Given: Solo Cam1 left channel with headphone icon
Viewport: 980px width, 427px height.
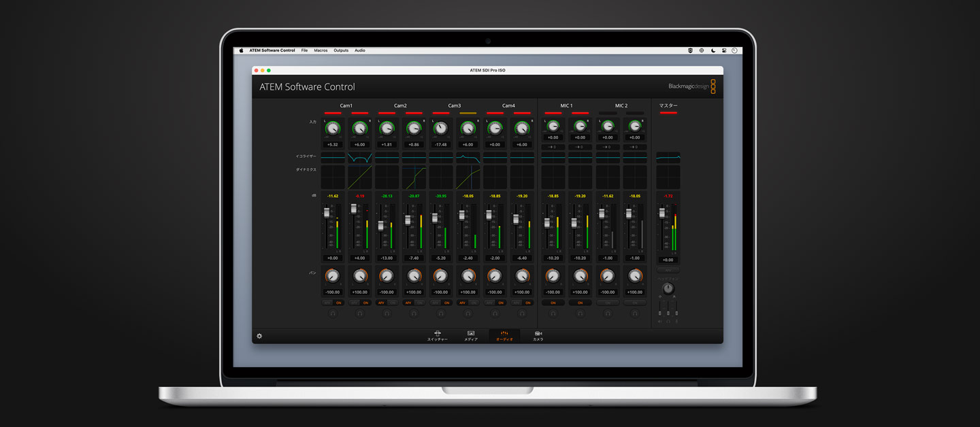Looking at the screenshot, I should pyautogui.click(x=332, y=313).
